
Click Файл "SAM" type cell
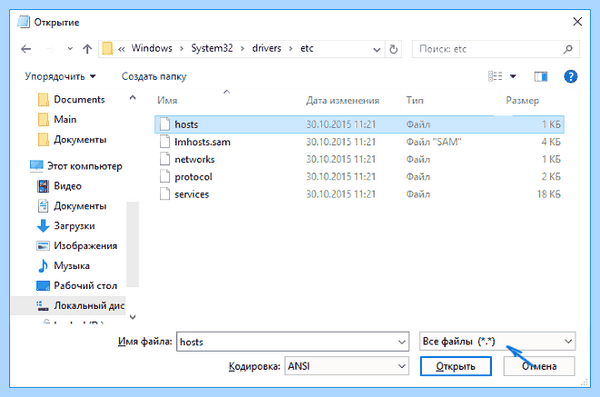434,142
